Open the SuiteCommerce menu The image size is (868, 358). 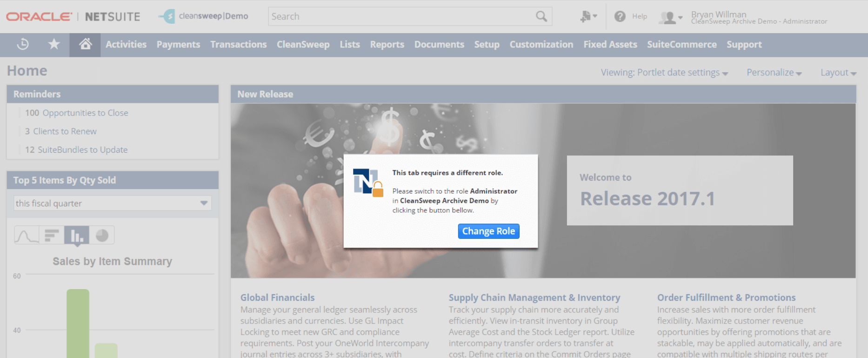pyautogui.click(x=682, y=44)
